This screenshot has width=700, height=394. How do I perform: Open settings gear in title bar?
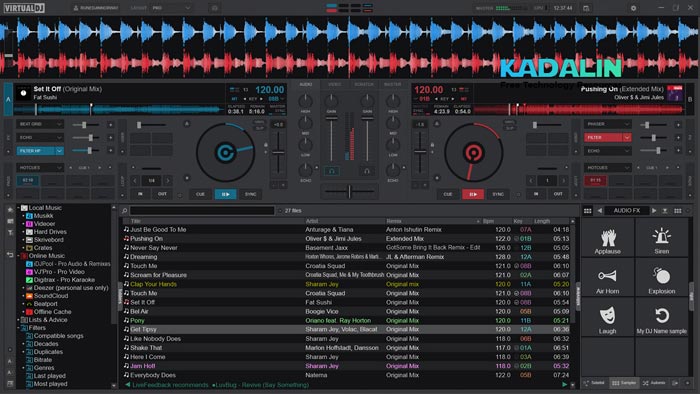click(x=633, y=8)
